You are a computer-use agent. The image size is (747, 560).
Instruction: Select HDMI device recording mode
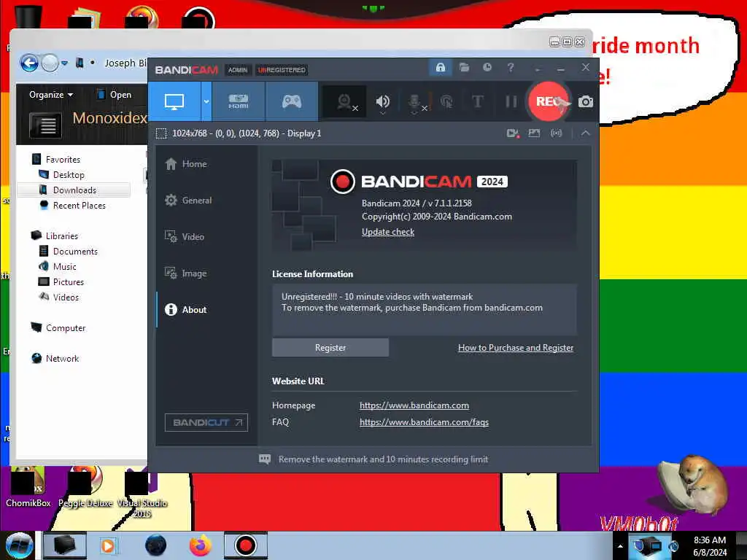pyautogui.click(x=239, y=101)
